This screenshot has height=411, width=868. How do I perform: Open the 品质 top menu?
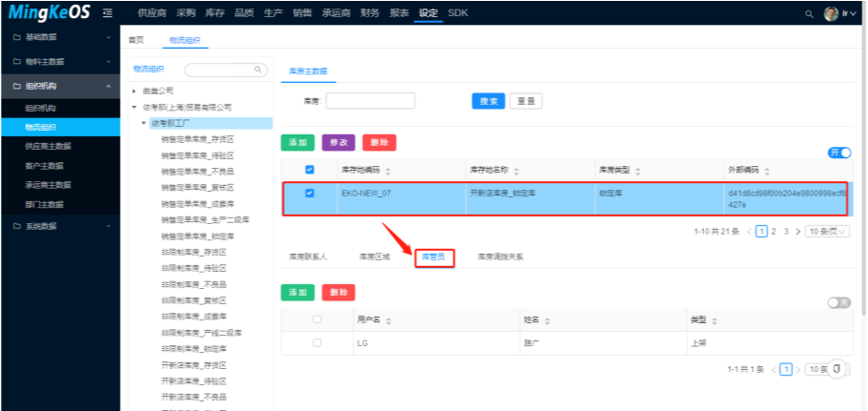pos(244,12)
